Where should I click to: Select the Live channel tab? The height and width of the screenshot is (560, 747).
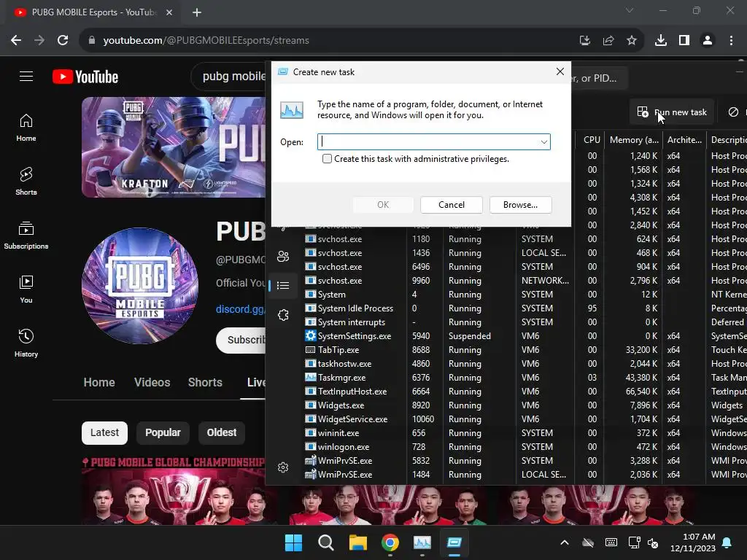click(x=256, y=382)
